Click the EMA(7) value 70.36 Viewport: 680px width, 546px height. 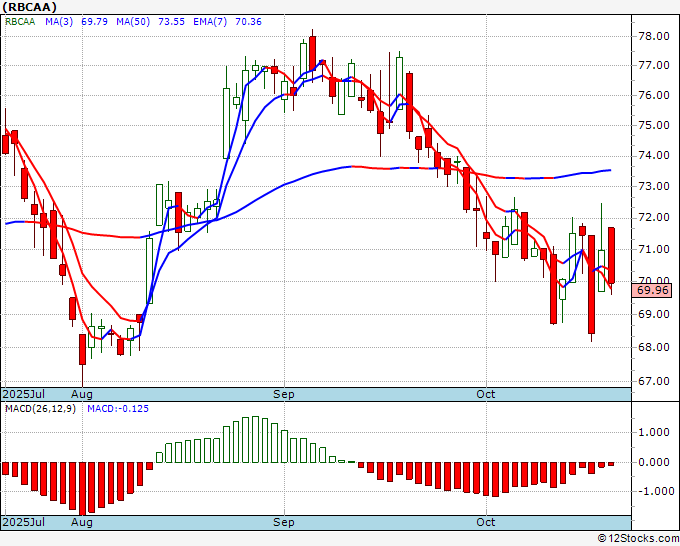(x=248, y=22)
